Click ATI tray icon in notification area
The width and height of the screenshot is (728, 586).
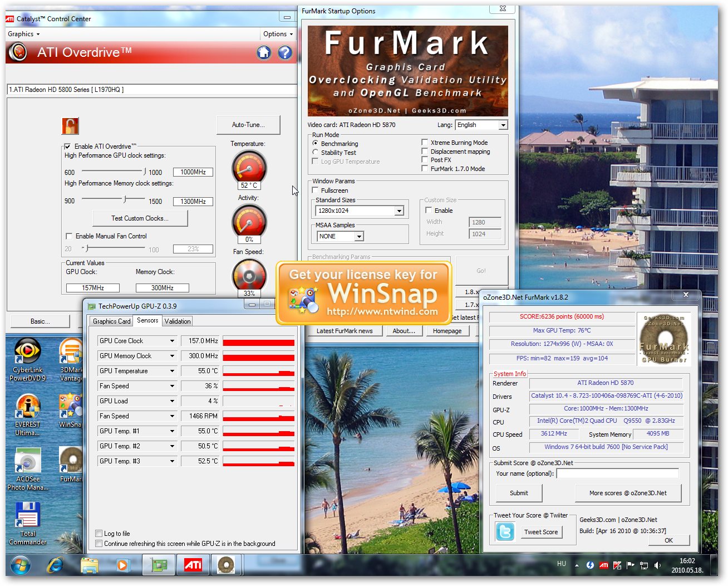(604, 565)
